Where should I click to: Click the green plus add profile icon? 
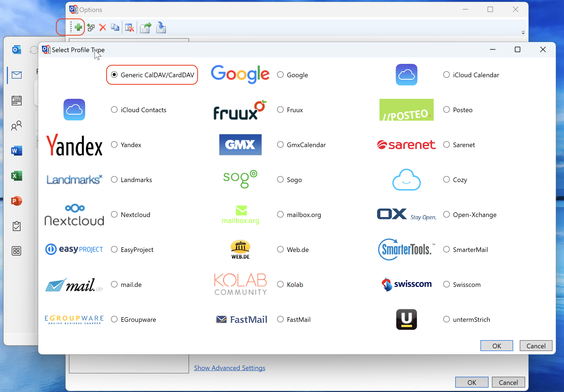point(78,27)
